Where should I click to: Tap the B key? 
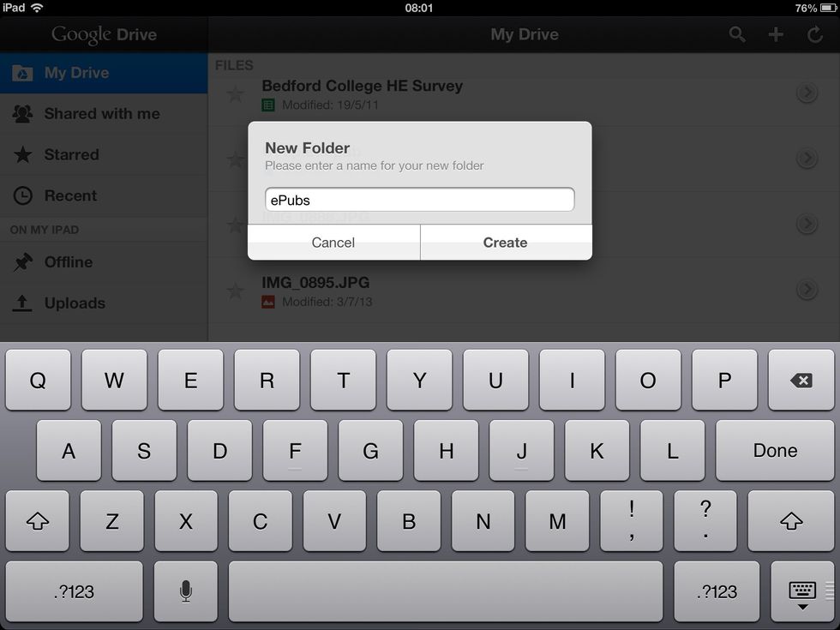point(409,521)
